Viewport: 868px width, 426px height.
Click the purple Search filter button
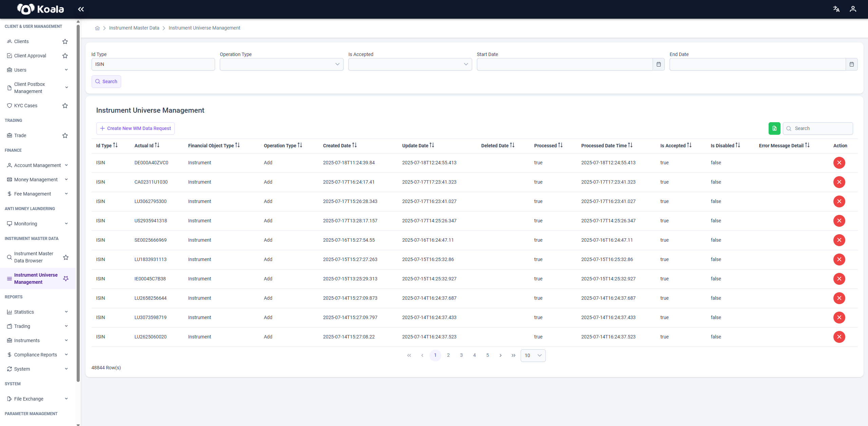pos(106,81)
